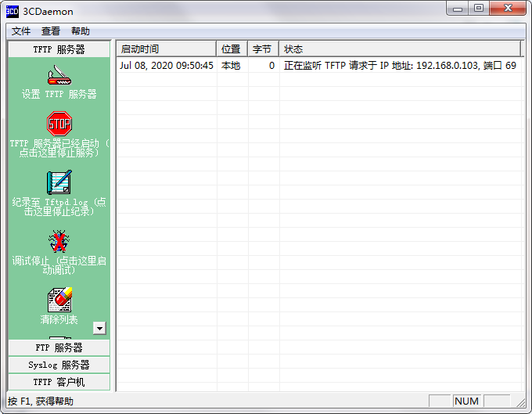Click the 纪录至 Tftpd.log label
The image size is (532, 414).
(x=59, y=207)
